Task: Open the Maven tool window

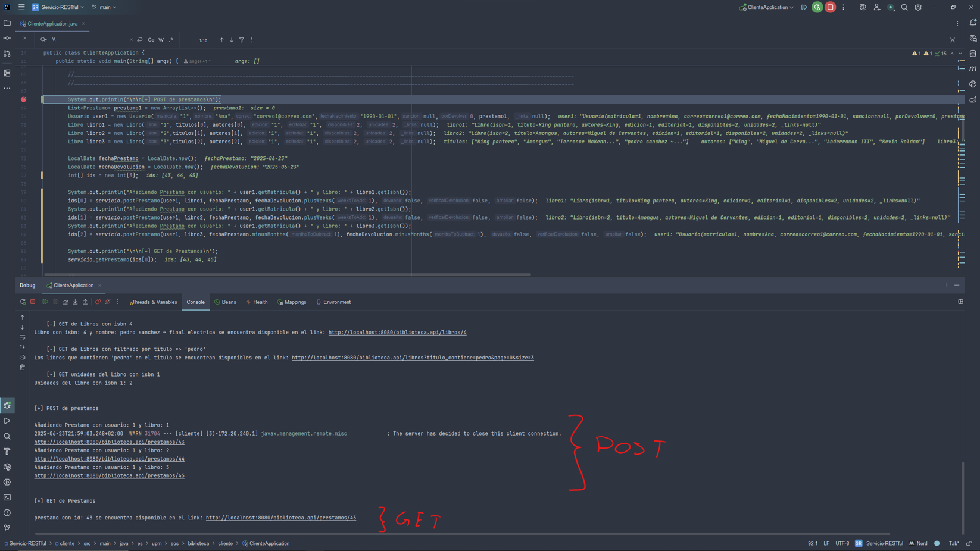Action: (973, 68)
